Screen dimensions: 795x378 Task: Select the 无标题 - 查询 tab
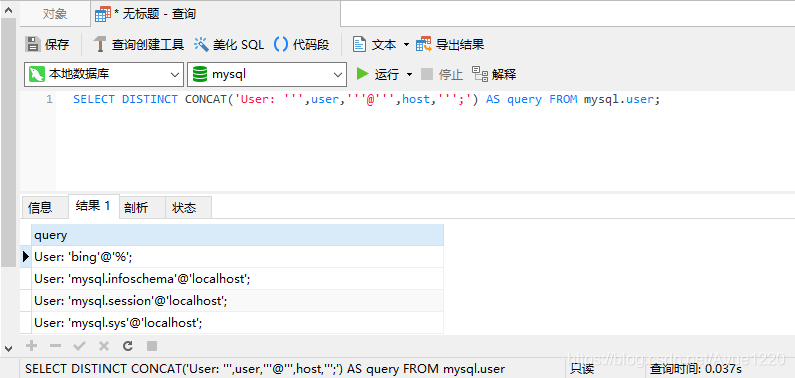tap(215, 14)
